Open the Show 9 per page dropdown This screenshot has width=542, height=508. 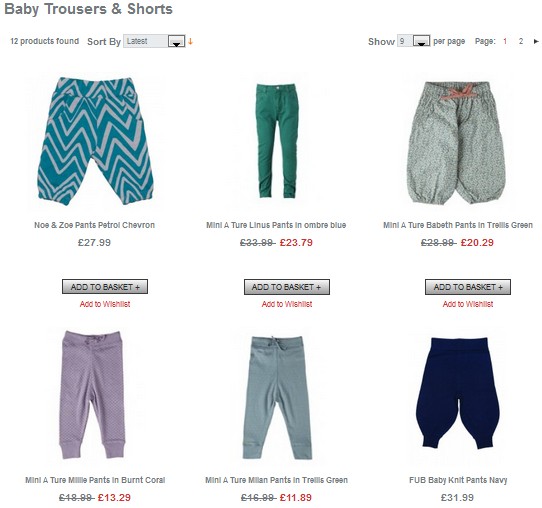point(413,41)
